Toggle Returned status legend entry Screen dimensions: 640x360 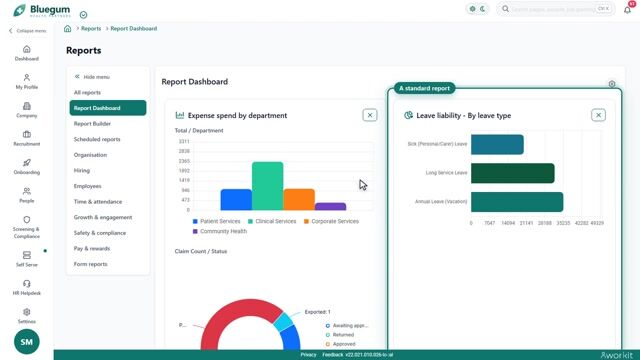coord(340,335)
